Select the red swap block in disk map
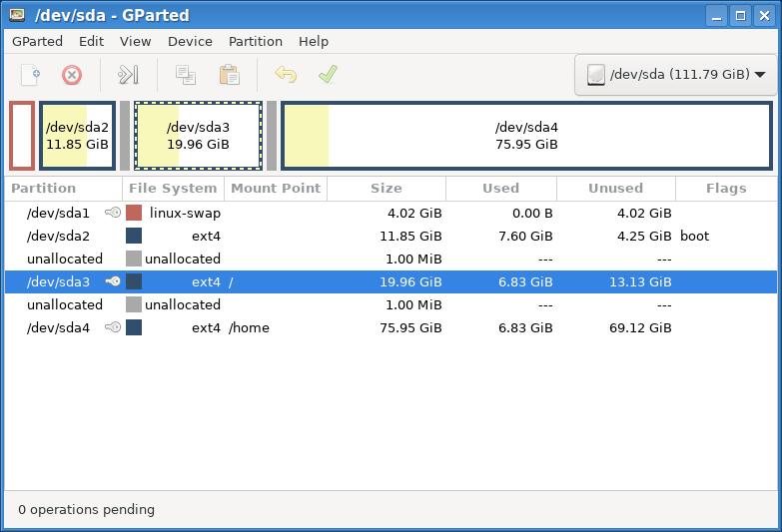This screenshot has width=782, height=532. 22,136
